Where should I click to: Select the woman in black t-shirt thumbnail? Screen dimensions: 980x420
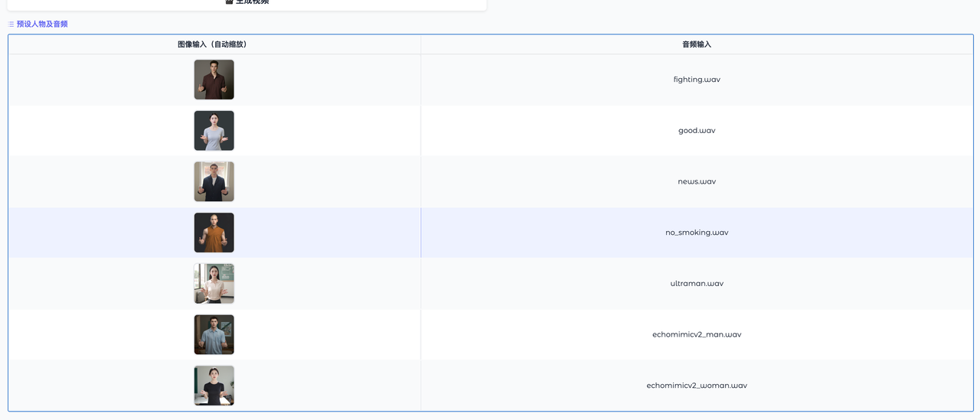(x=214, y=386)
